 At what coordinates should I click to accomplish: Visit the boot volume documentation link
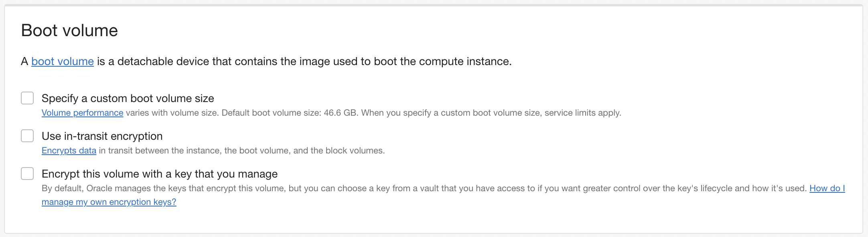[x=62, y=61]
